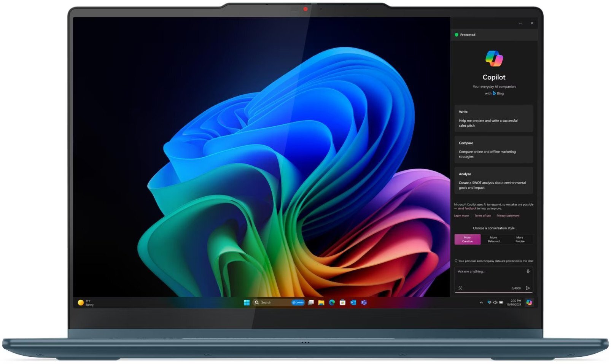
Task: Click the Compare marketing strategies card
Action: 493,149
